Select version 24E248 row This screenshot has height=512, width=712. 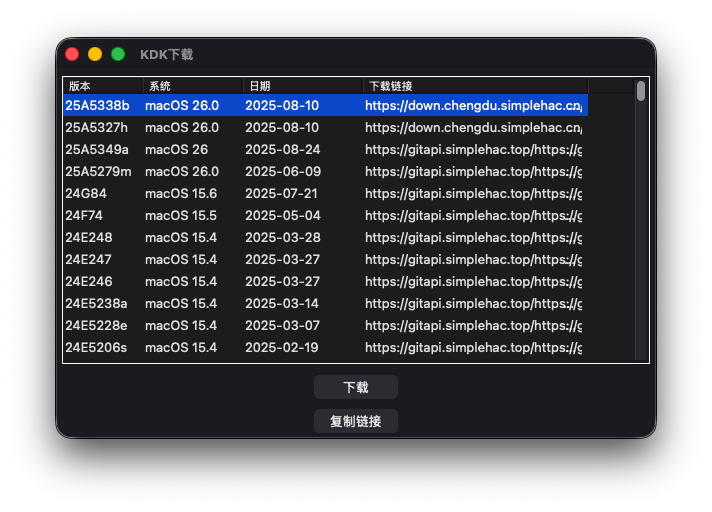tap(326, 237)
